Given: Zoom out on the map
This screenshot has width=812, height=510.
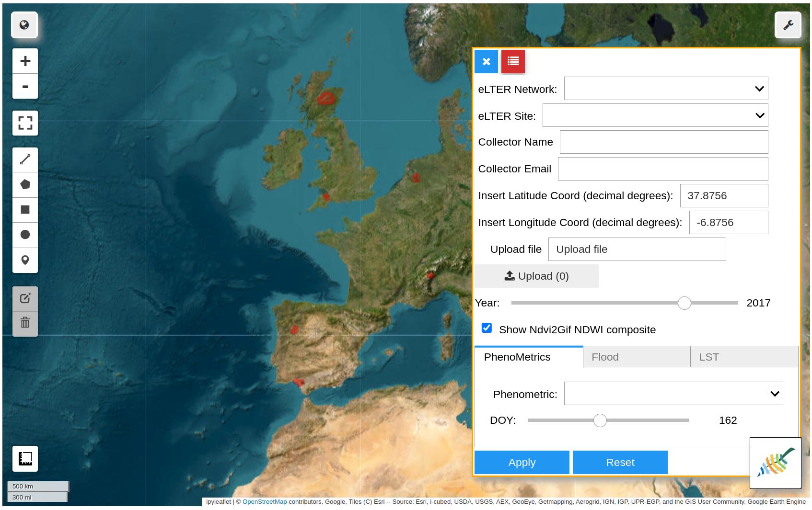Looking at the screenshot, I should (x=25, y=87).
